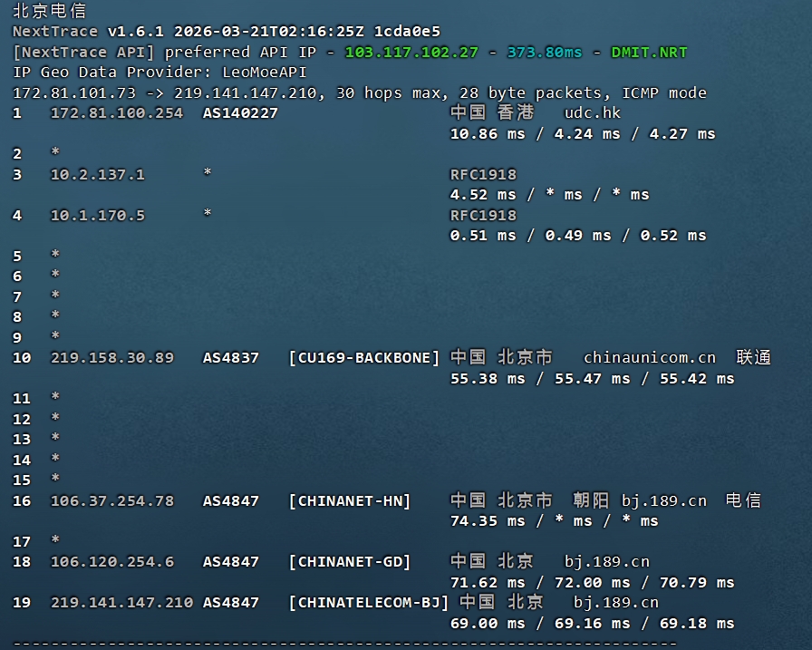This screenshot has height=650, width=812.
Task: Click hop 3 IP 10.2.137.1
Action: (x=97, y=174)
